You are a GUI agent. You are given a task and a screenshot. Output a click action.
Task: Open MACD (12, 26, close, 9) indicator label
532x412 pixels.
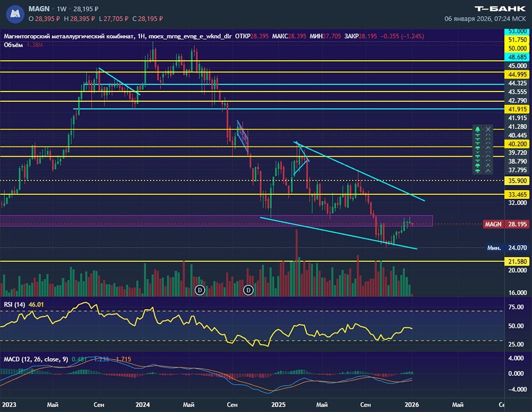pos(36,359)
